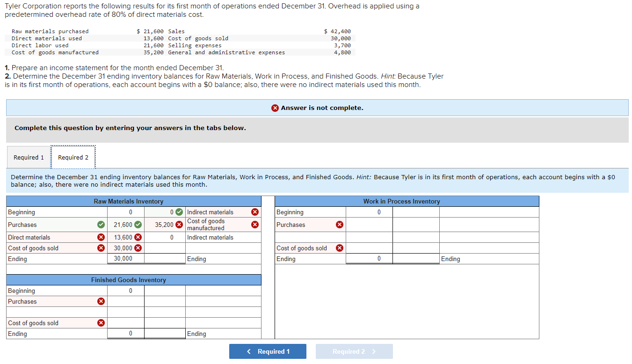Click the $ 42,400 Sales figure
This screenshot has height=364, width=632.
pyautogui.click(x=337, y=31)
